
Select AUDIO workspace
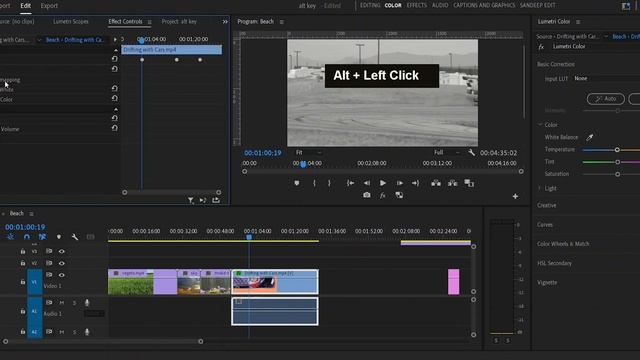pyautogui.click(x=440, y=5)
